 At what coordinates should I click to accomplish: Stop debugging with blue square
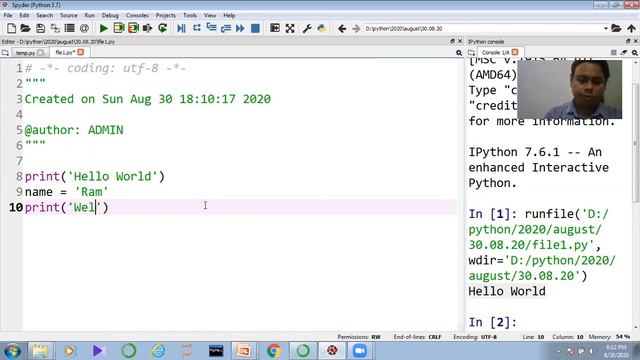255,28
